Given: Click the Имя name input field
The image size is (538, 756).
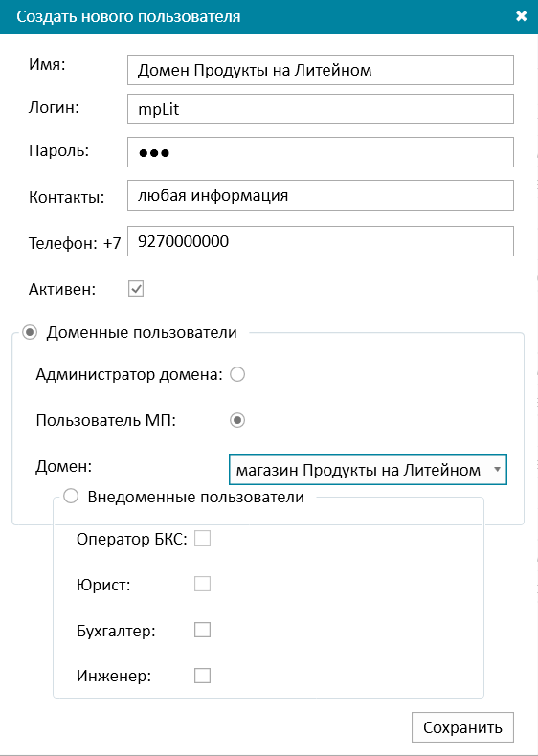Looking at the screenshot, I should pos(321,71).
